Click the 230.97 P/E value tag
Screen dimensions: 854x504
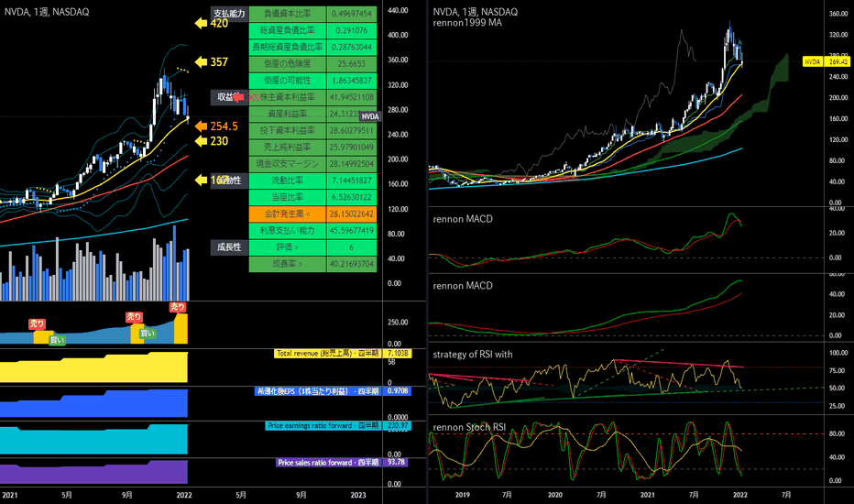click(x=397, y=425)
